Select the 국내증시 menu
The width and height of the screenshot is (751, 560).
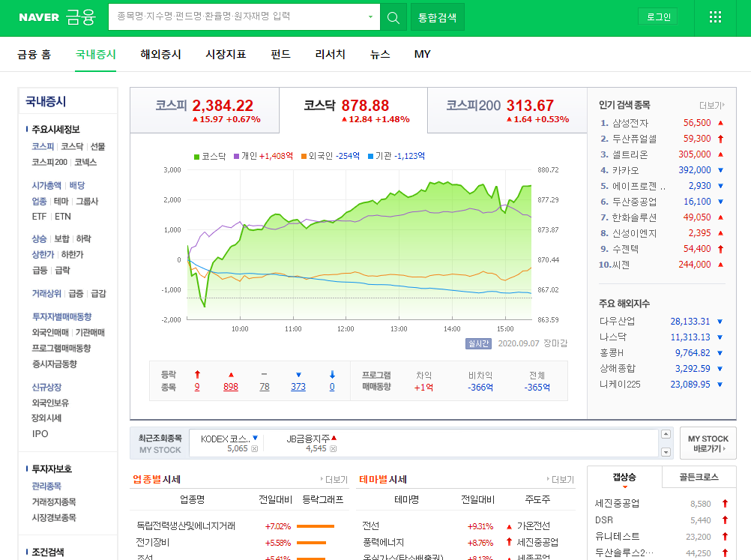click(x=96, y=55)
